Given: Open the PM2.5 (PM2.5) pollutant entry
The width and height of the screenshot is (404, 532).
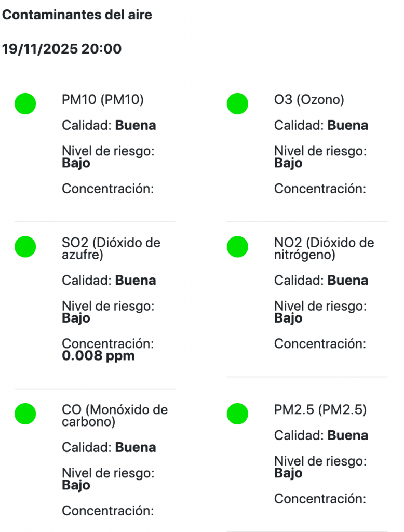Looking at the screenshot, I should (x=320, y=410).
